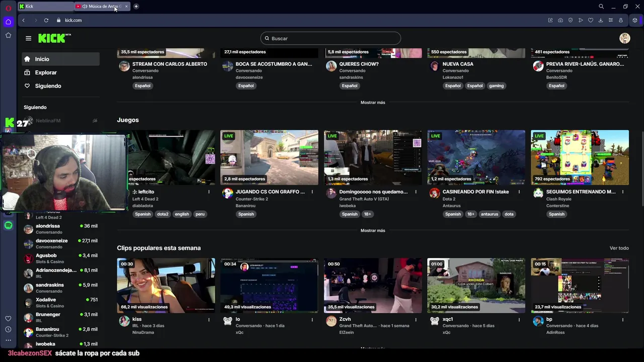Mute the Música de Antro tab audio
This screenshot has height=362, width=644.
click(85, 7)
